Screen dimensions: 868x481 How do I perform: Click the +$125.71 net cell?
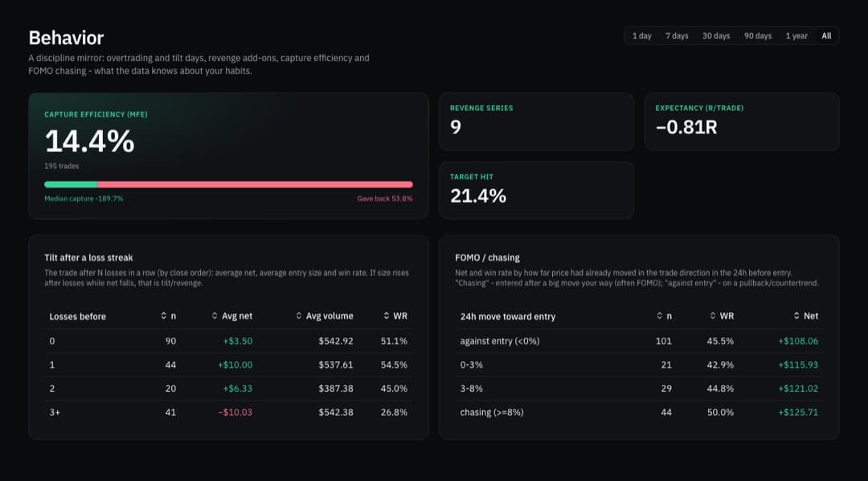point(798,413)
